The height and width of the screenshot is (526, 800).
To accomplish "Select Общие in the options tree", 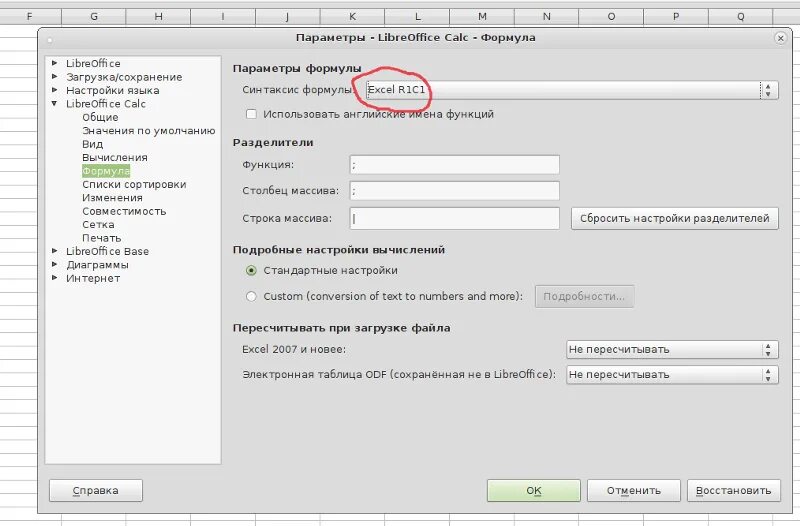I will (100, 117).
